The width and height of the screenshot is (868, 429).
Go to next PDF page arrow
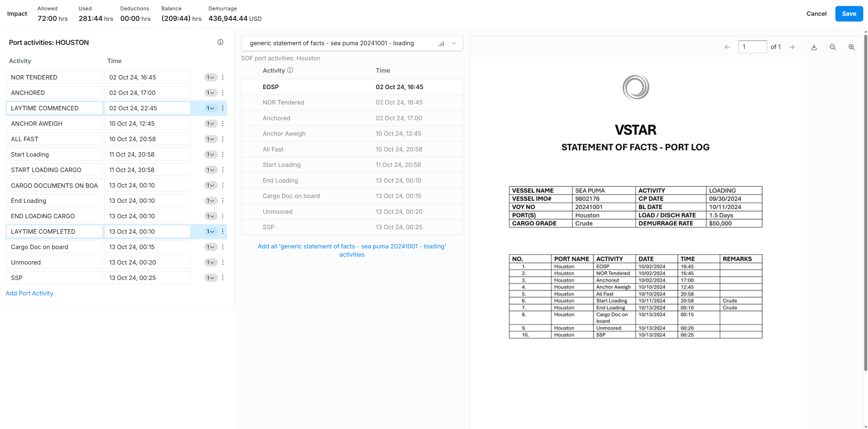[x=792, y=47]
